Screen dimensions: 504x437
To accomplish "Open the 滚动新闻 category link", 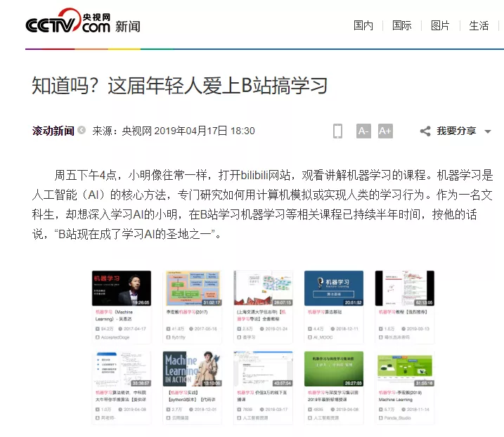I will [x=53, y=131].
